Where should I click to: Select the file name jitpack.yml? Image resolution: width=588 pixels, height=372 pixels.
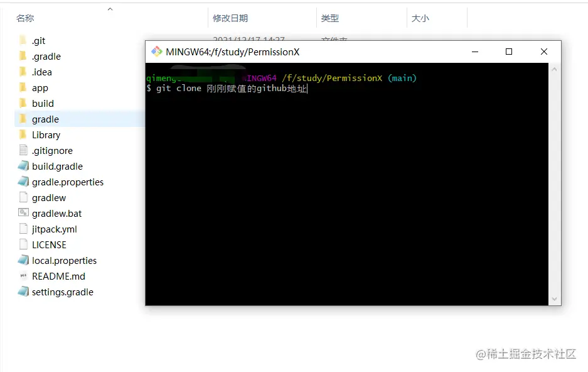point(55,229)
